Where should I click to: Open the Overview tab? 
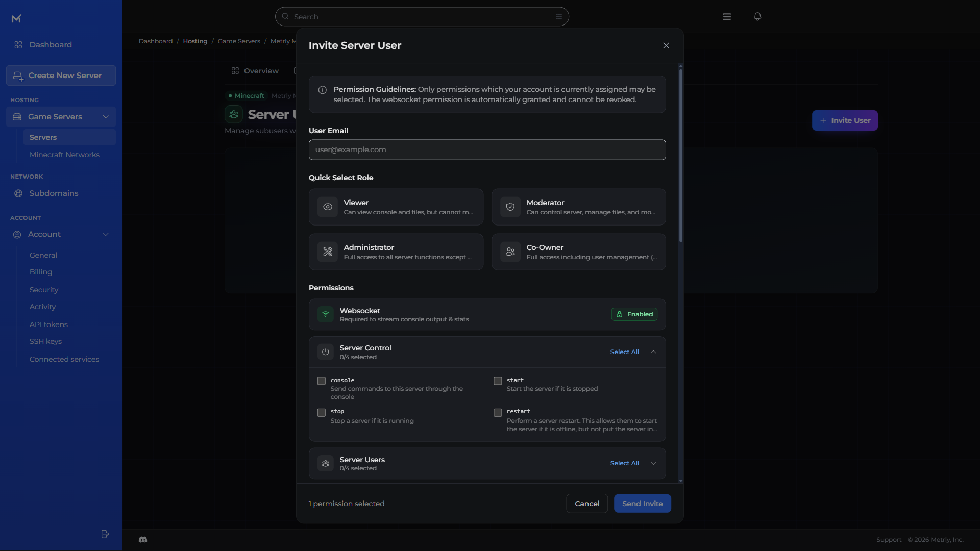click(255, 71)
